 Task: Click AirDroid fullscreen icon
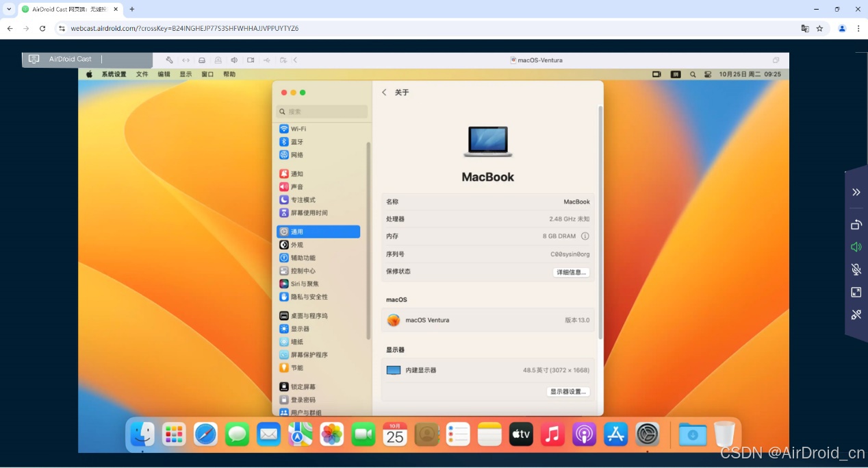point(856,292)
